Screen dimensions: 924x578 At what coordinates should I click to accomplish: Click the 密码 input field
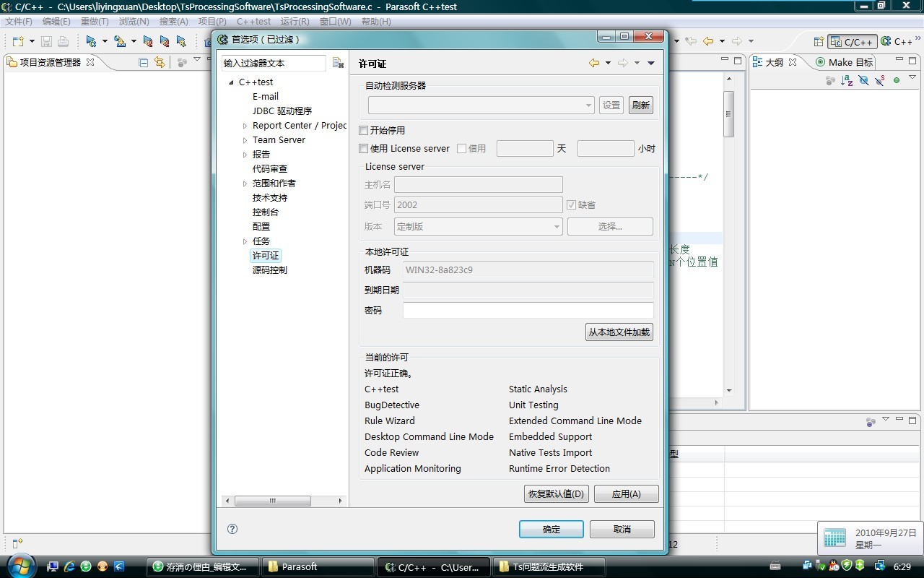[528, 311]
